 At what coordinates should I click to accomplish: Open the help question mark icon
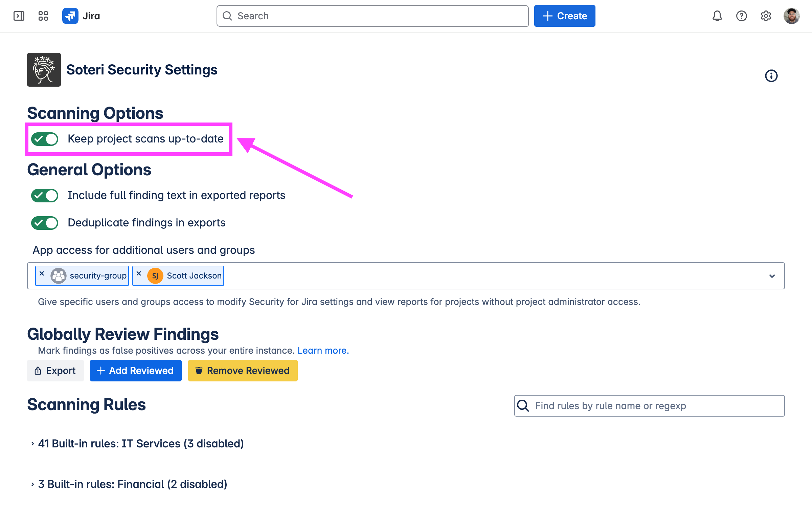point(741,16)
